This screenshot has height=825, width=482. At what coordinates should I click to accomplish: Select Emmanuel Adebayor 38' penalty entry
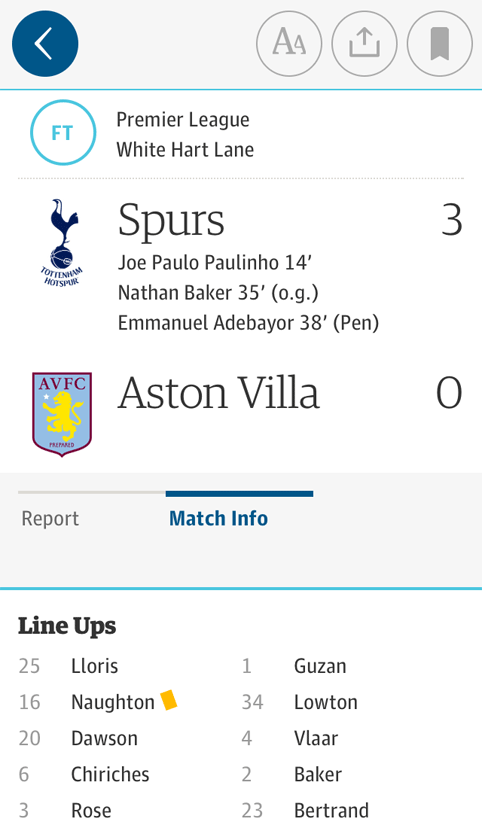248,323
